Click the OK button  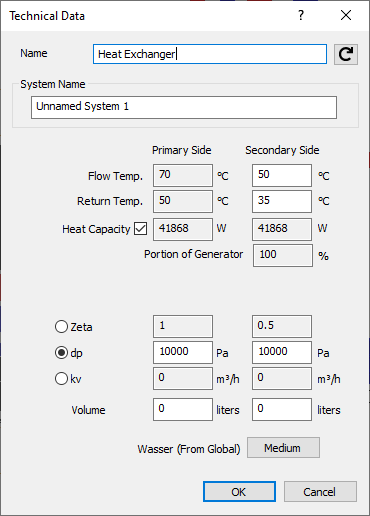click(x=239, y=491)
